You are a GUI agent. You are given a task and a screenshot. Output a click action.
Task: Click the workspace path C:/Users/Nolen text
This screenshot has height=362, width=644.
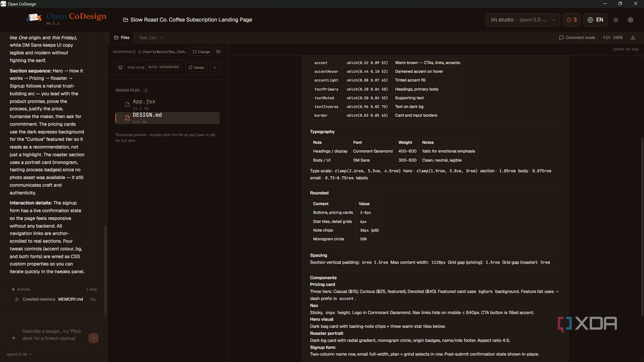tap(162, 52)
